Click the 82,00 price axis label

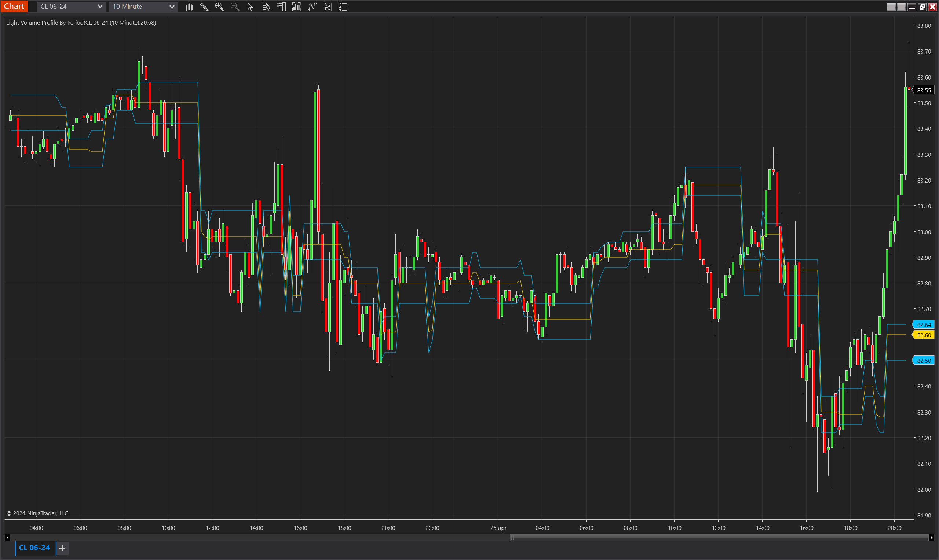point(924,490)
